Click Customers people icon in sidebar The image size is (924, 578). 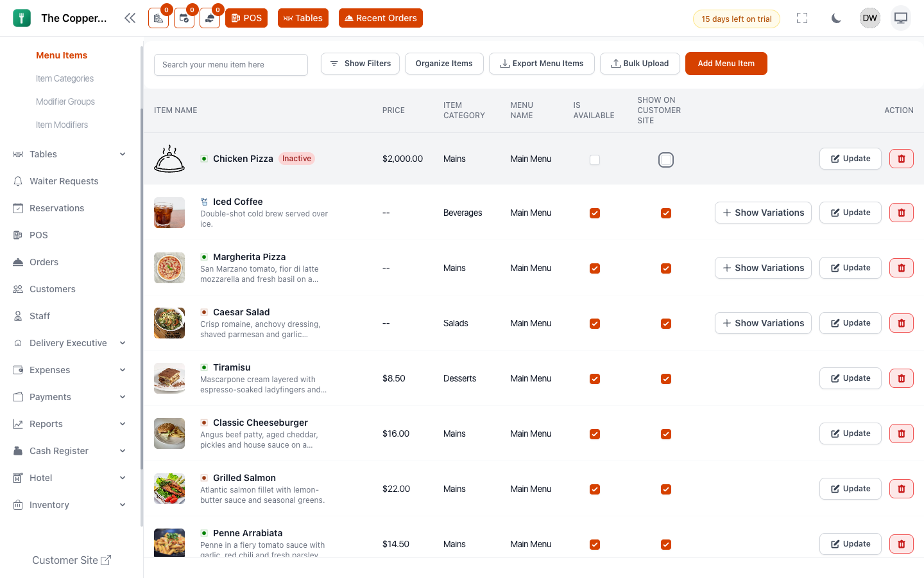point(18,289)
